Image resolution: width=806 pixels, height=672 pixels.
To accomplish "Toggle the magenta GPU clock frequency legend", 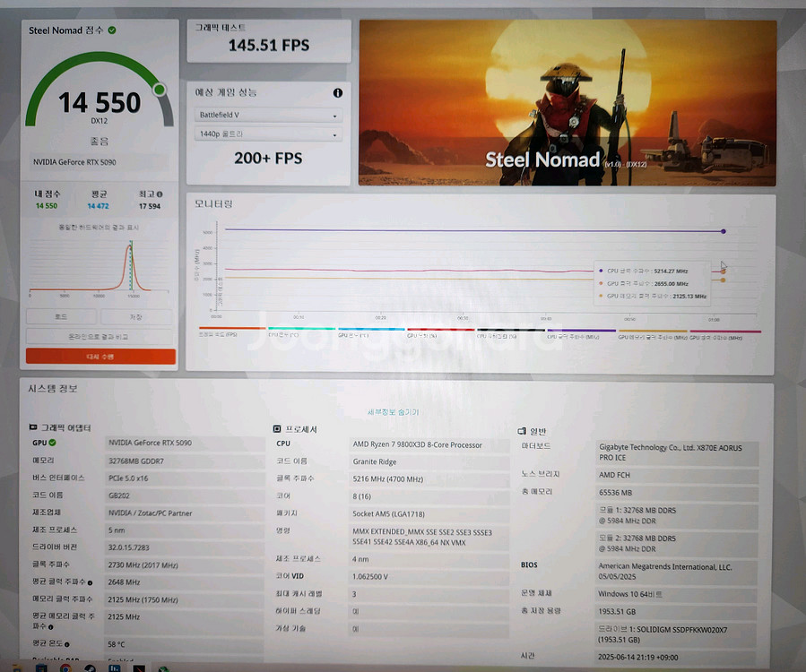I will pos(724,335).
